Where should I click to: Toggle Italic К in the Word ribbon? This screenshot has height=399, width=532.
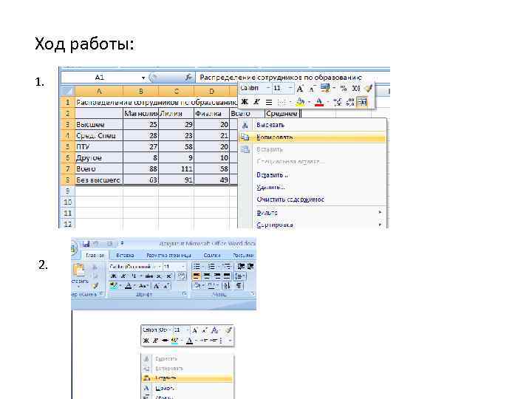tap(123, 276)
